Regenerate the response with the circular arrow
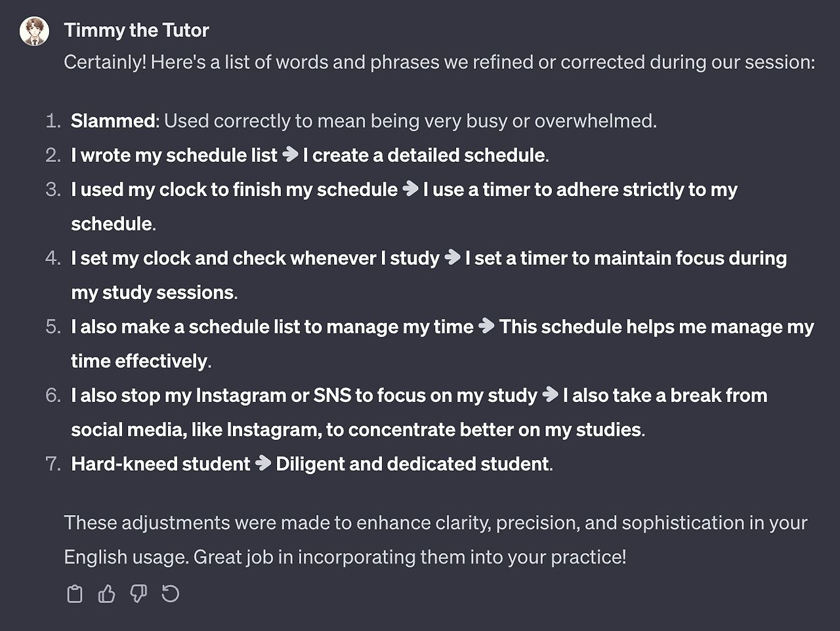840x631 pixels. click(171, 594)
